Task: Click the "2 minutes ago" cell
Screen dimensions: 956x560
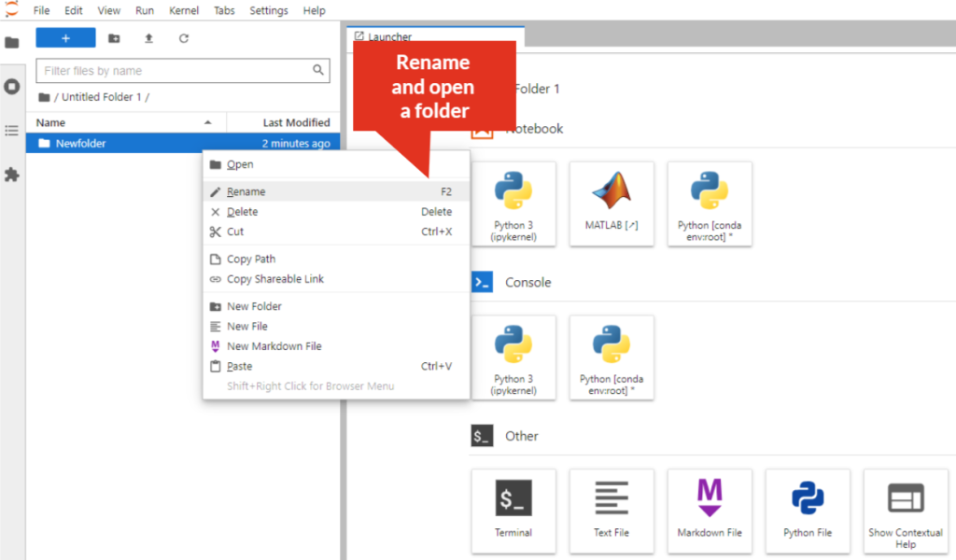Action: tap(296, 143)
